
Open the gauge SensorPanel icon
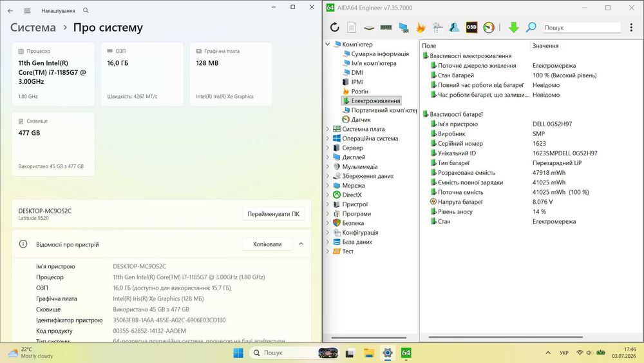point(489,28)
